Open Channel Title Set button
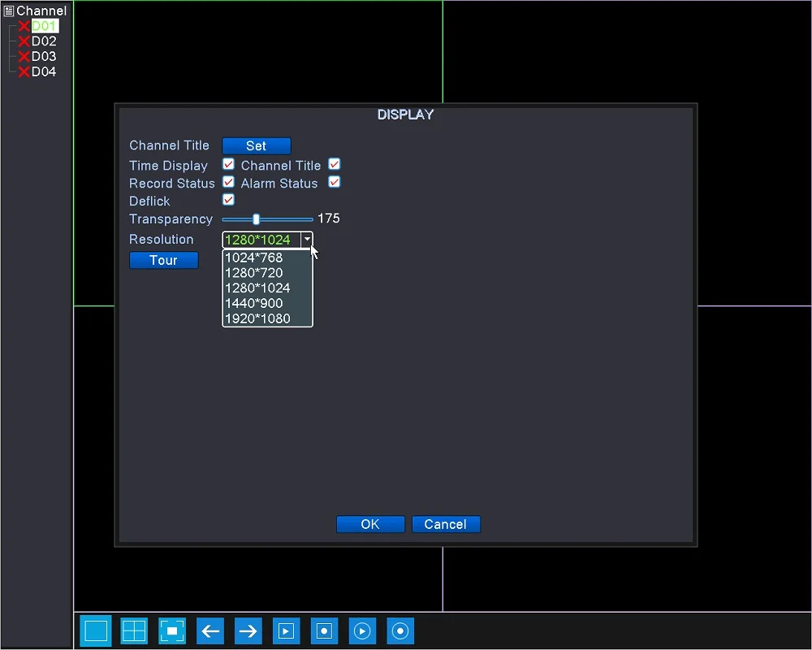The width and height of the screenshot is (812, 650). click(257, 145)
